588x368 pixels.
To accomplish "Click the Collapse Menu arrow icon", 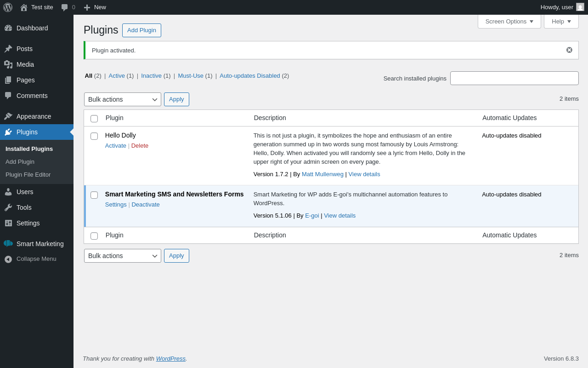I will (x=8, y=259).
